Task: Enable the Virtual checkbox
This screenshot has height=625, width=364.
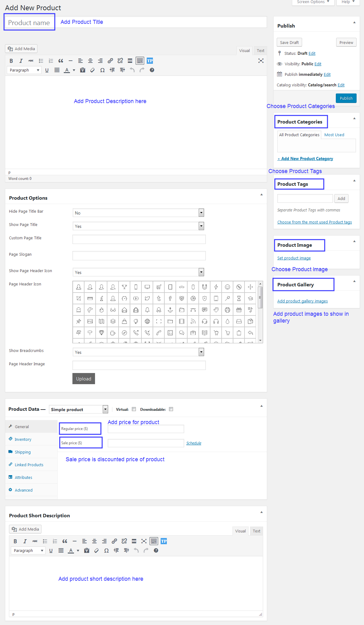Action: [134, 409]
